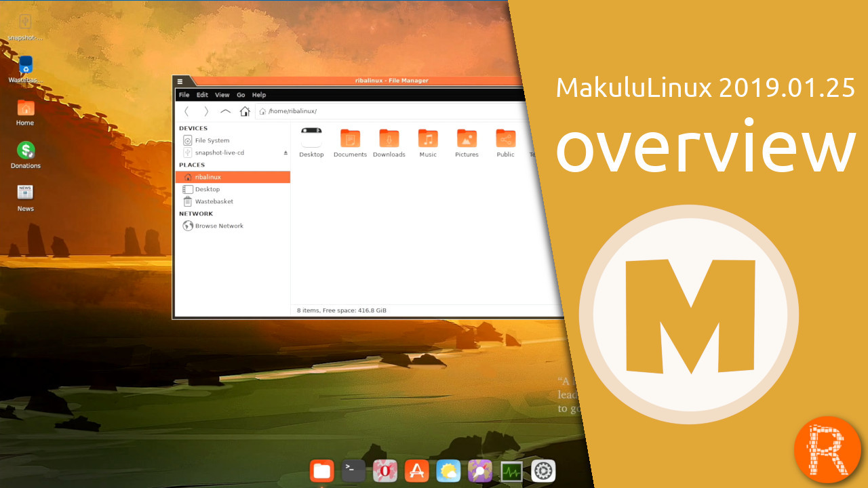
Task: Click the Home toolbar icon in File Manager
Action: pyautogui.click(x=245, y=111)
